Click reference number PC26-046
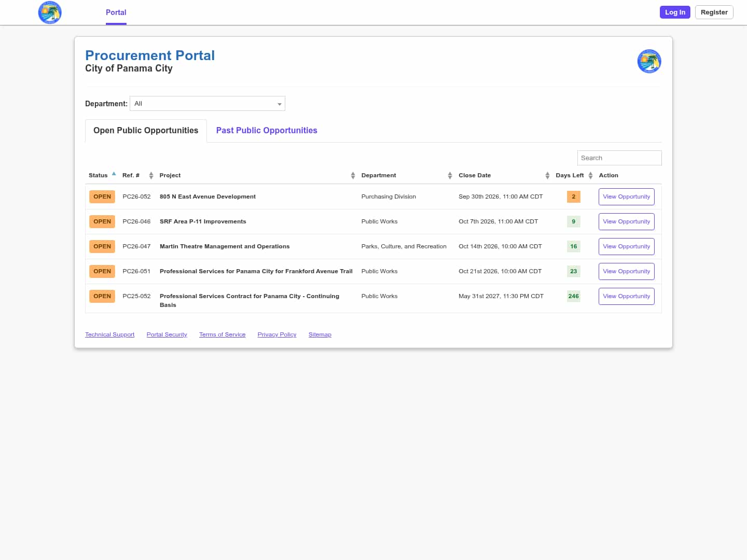 (136, 222)
